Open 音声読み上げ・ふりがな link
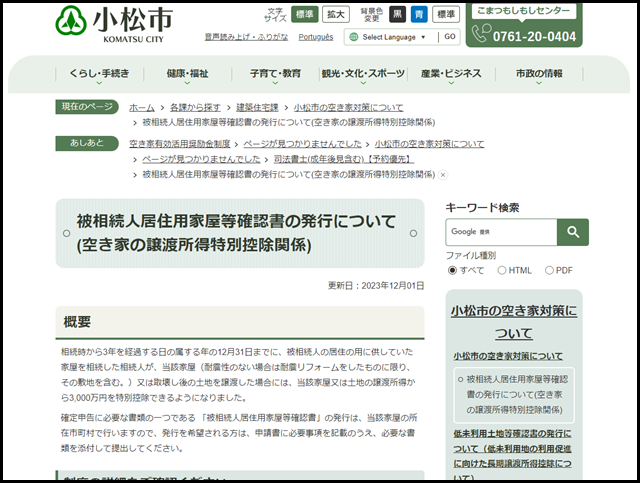The width and height of the screenshot is (640, 483). 246,37
